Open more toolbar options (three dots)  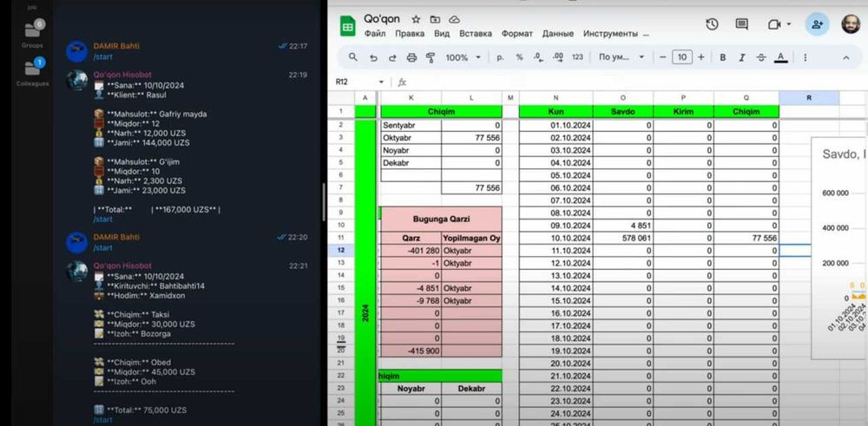805,57
